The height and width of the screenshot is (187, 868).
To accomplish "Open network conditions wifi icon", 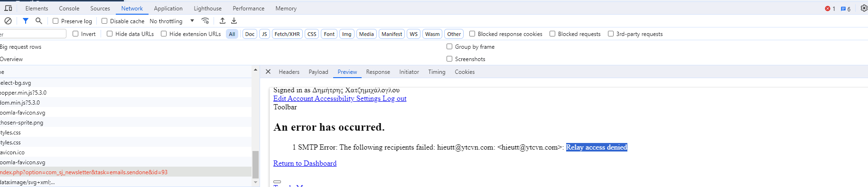I will click(205, 21).
